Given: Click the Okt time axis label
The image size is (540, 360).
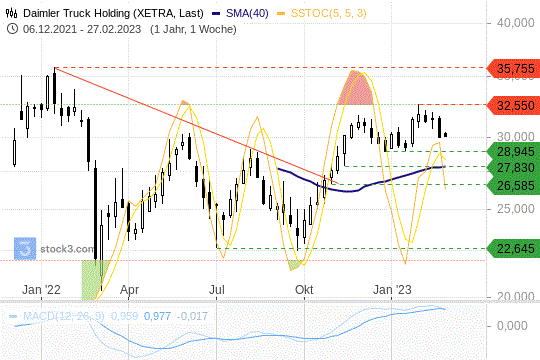Looking at the screenshot, I should coord(304,290).
